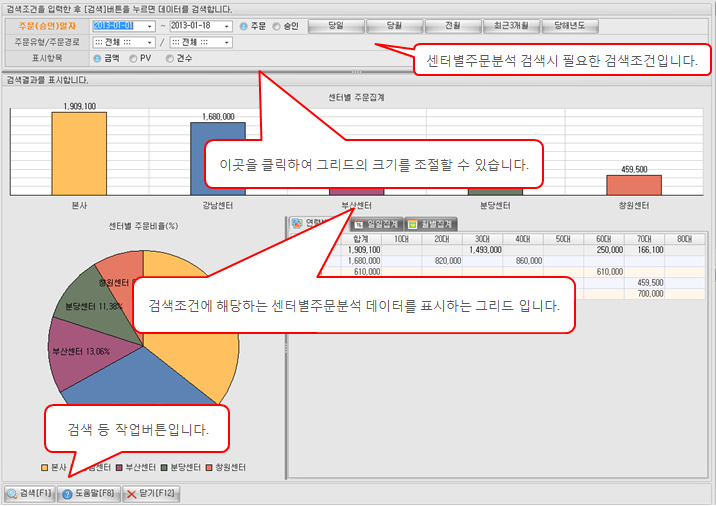Click the 최근3개월 period button
The width and height of the screenshot is (716, 506).
tap(511, 26)
